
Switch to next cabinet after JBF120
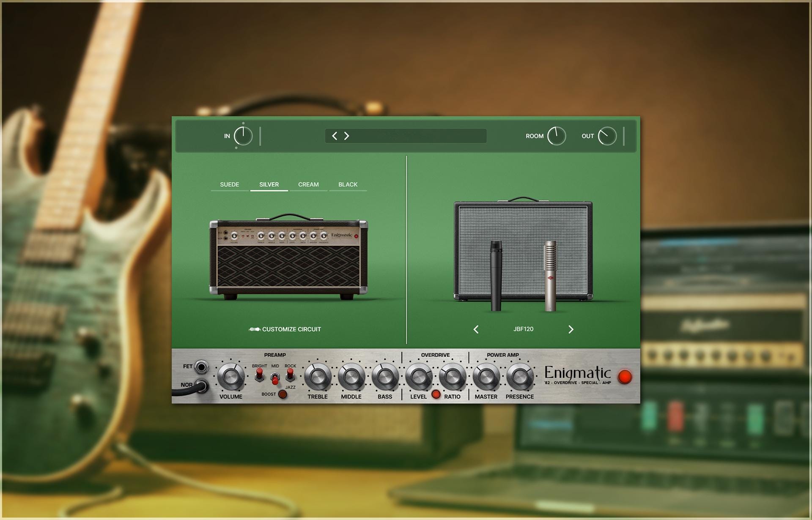point(571,329)
